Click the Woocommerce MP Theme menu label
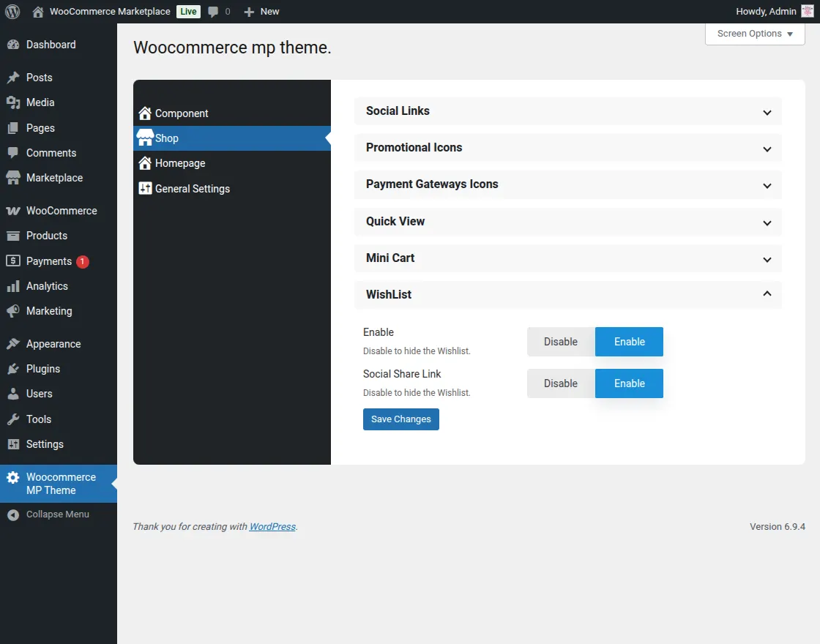 pyautogui.click(x=61, y=484)
